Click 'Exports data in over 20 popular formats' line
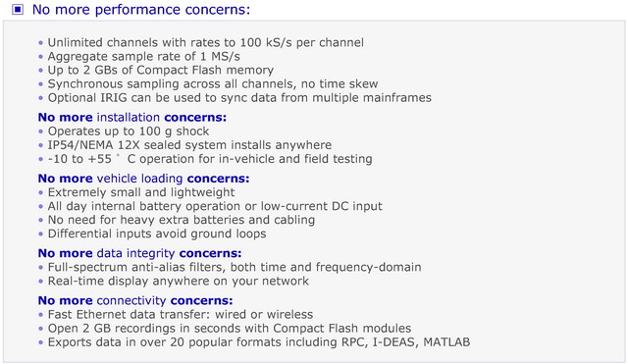Screen dimensions: 628x364 point(259,342)
